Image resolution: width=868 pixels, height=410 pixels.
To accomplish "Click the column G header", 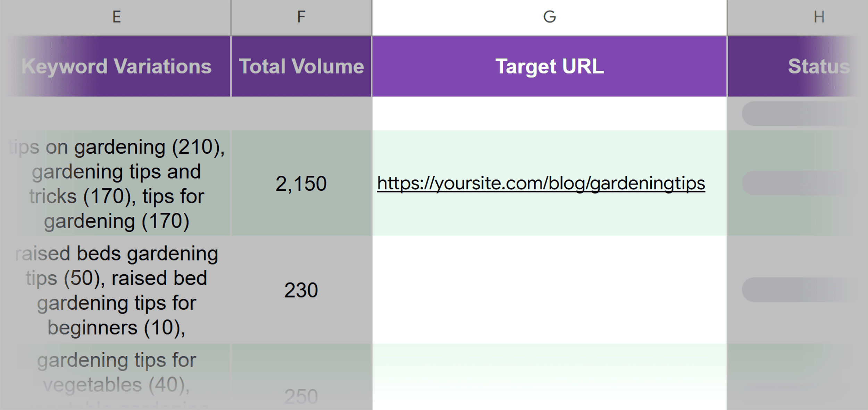I will [549, 17].
